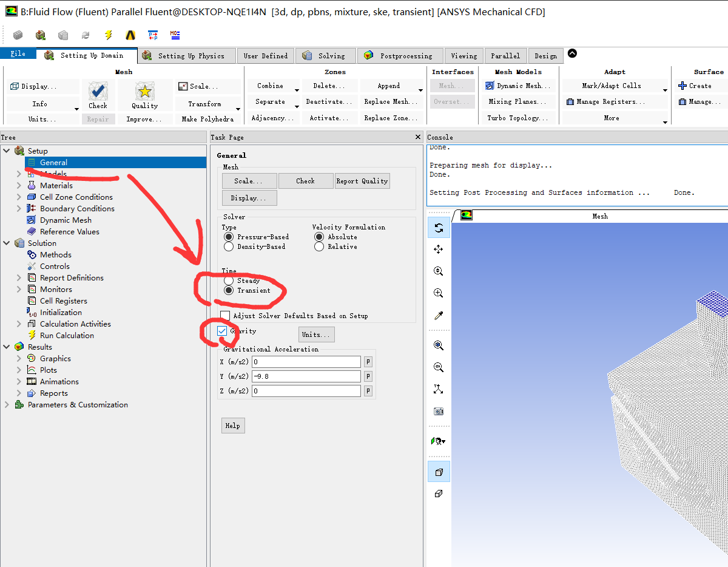Click the parameter P button beside Z field
This screenshot has height=567, width=728.
tap(368, 391)
